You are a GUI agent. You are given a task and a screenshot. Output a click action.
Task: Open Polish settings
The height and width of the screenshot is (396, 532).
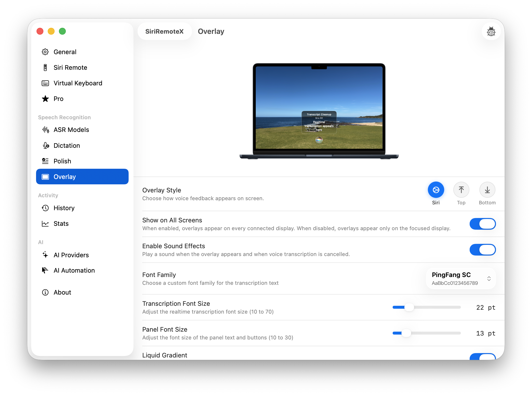pos(82,161)
